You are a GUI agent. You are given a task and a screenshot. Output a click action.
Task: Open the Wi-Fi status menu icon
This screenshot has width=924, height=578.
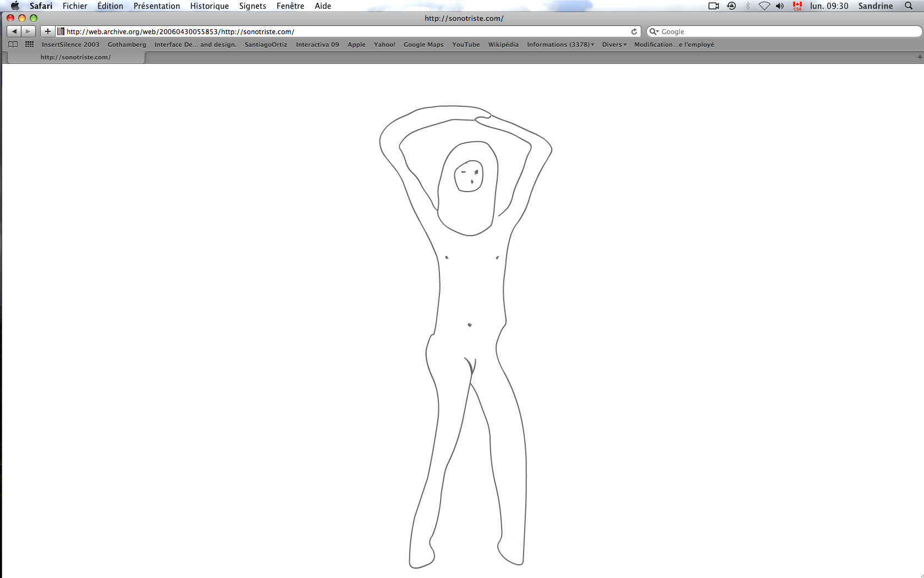(764, 6)
